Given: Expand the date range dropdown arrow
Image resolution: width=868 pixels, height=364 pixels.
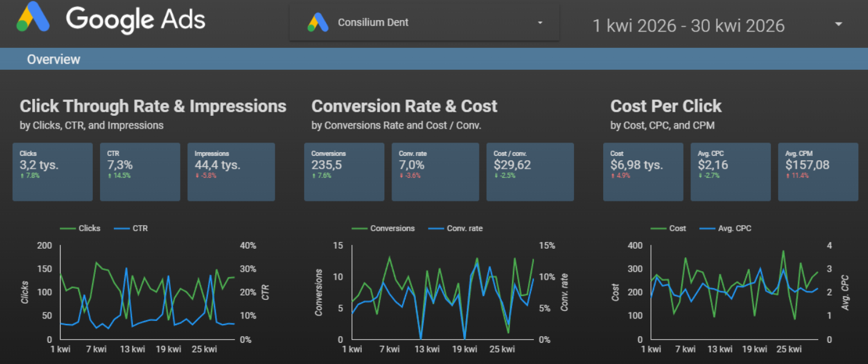Looking at the screenshot, I should (x=839, y=25).
